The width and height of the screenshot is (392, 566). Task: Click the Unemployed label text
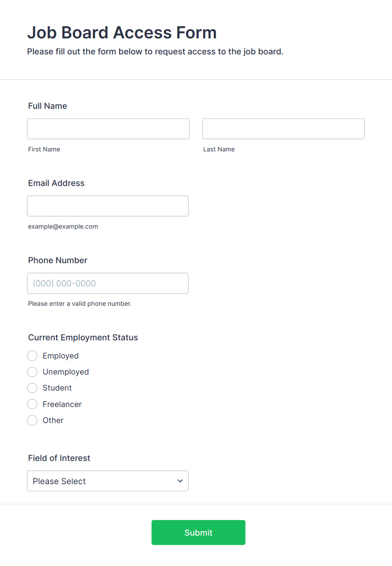[66, 372]
